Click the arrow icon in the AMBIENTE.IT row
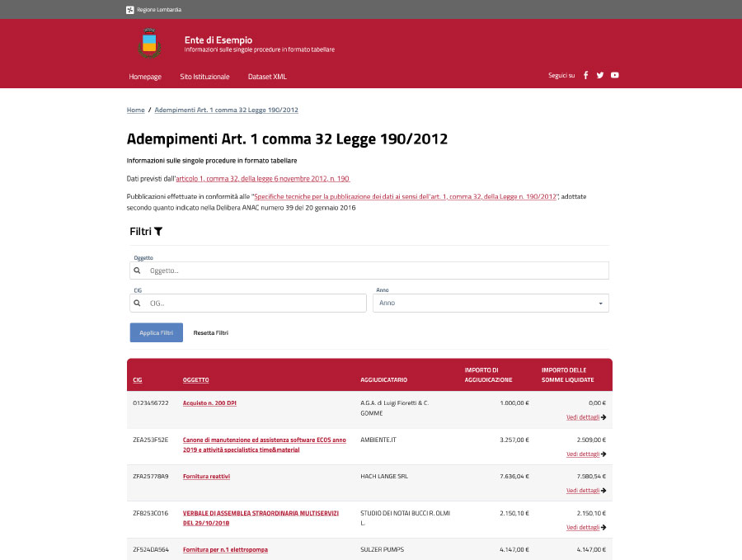The width and height of the screenshot is (742, 560). click(603, 454)
